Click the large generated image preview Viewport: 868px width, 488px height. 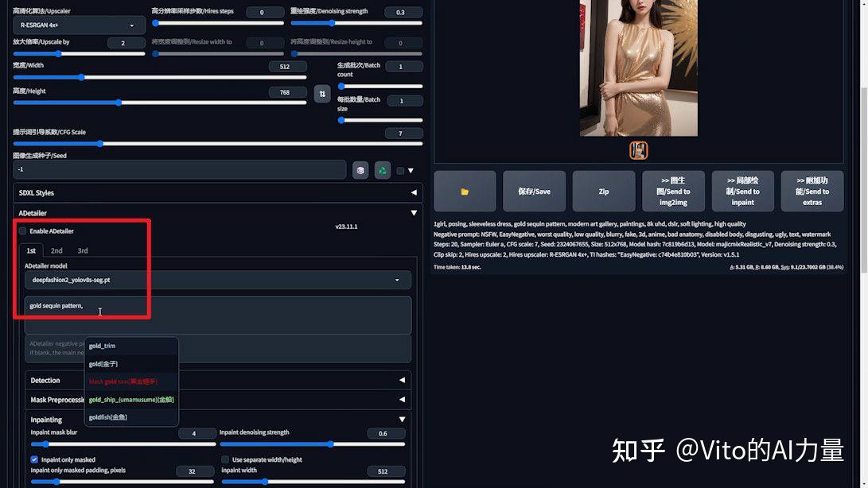638,68
